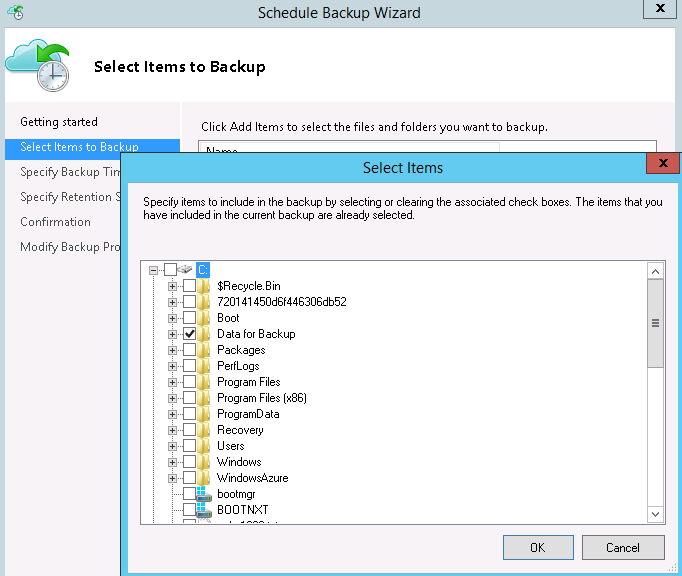The width and height of the screenshot is (682, 576).
Task: Uncheck the Data for Backup checkbox
Action: (190, 334)
